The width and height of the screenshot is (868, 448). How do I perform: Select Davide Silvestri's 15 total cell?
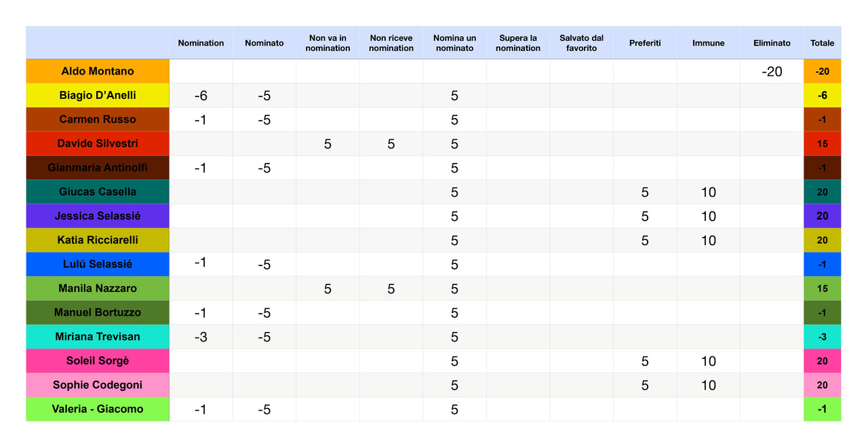tap(823, 144)
